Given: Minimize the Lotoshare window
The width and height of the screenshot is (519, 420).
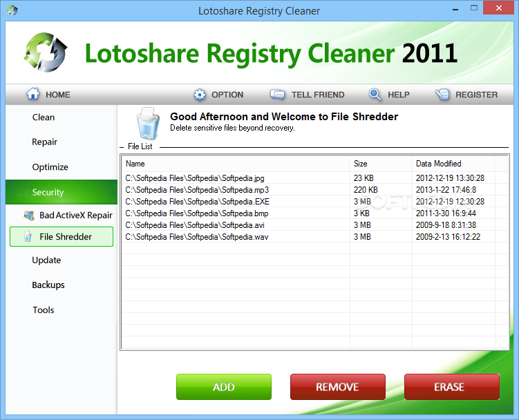Looking at the screenshot, I should click(455, 8).
